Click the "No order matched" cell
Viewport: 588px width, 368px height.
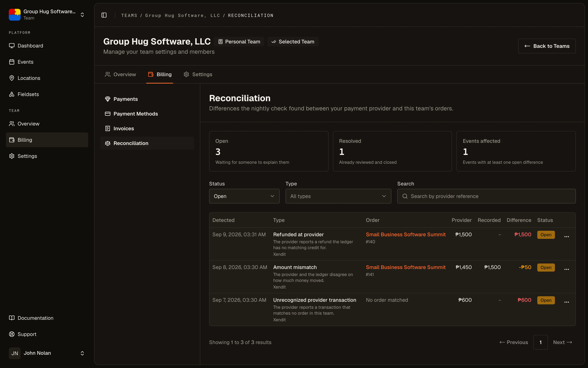(x=387, y=300)
